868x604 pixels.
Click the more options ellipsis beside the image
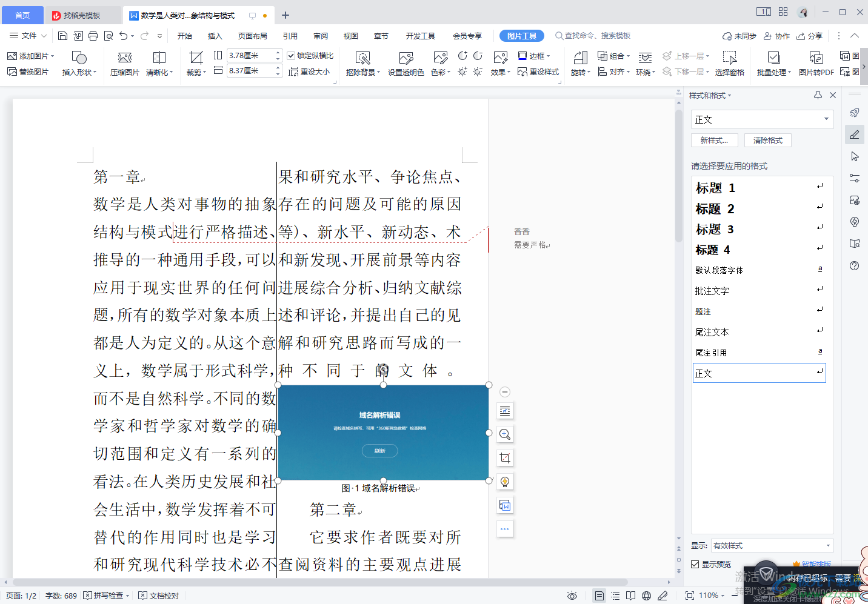click(505, 529)
